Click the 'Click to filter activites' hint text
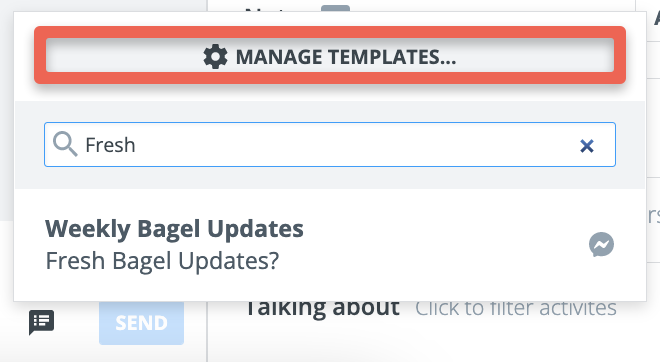Screen dimensions: 660x362 click(516, 309)
